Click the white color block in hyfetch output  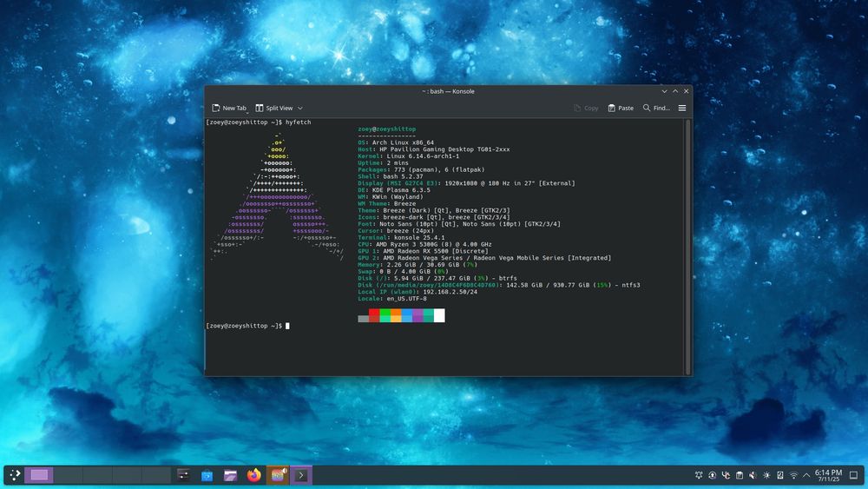(x=439, y=315)
